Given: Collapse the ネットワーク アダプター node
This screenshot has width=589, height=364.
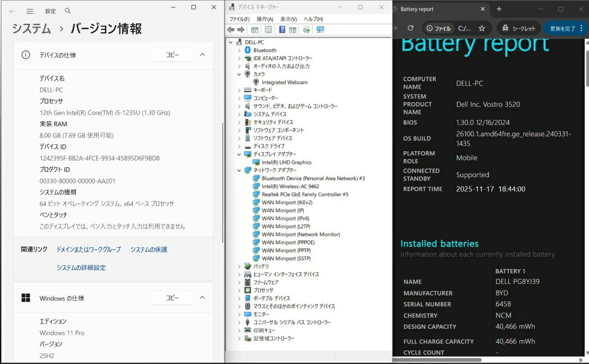Looking at the screenshot, I should [x=240, y=170].
